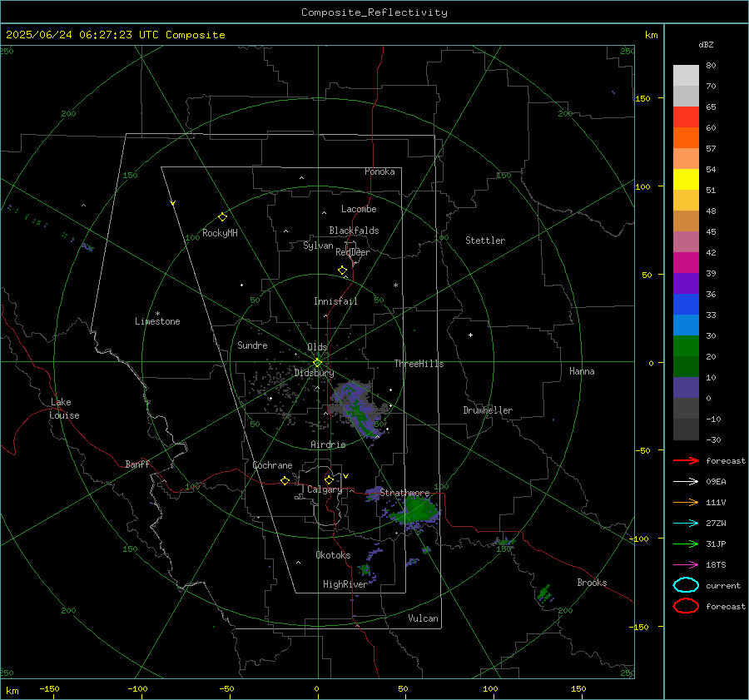Click the green 31JP arrow icon
Image resolution: width=749 pixels, height=700 pixels.
[686, 544]
